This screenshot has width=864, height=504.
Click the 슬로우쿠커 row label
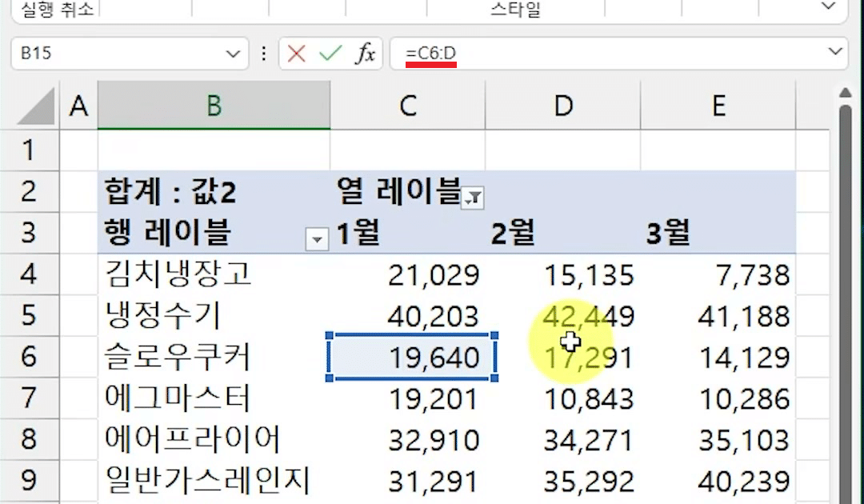pyautogui.click(x=214, y=356)
